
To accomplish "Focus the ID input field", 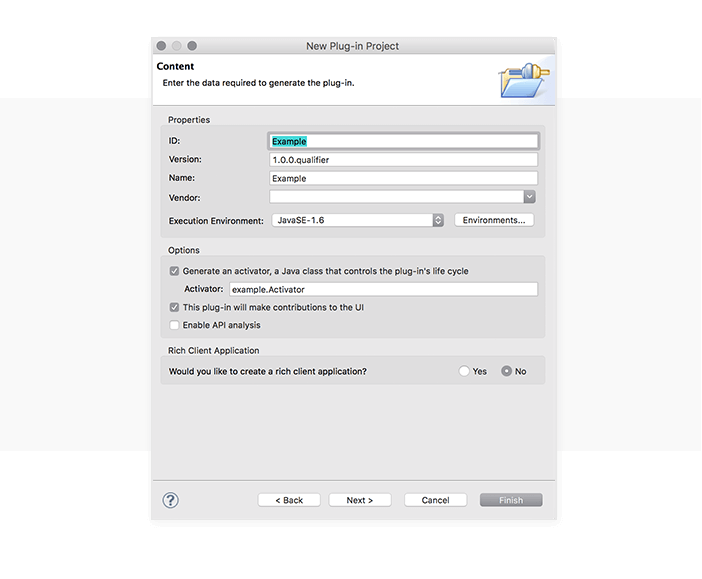I will pos(403,141).
